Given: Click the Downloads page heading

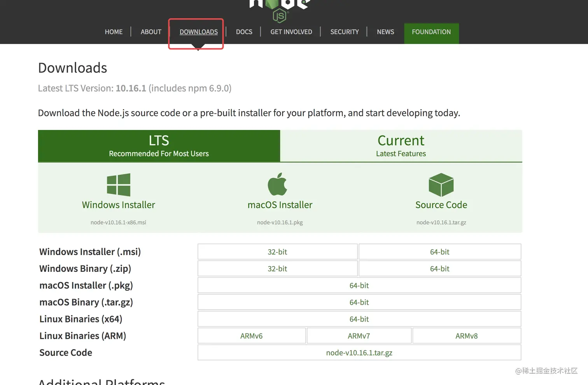Looking at the screenshot, I should pos(73,68).
